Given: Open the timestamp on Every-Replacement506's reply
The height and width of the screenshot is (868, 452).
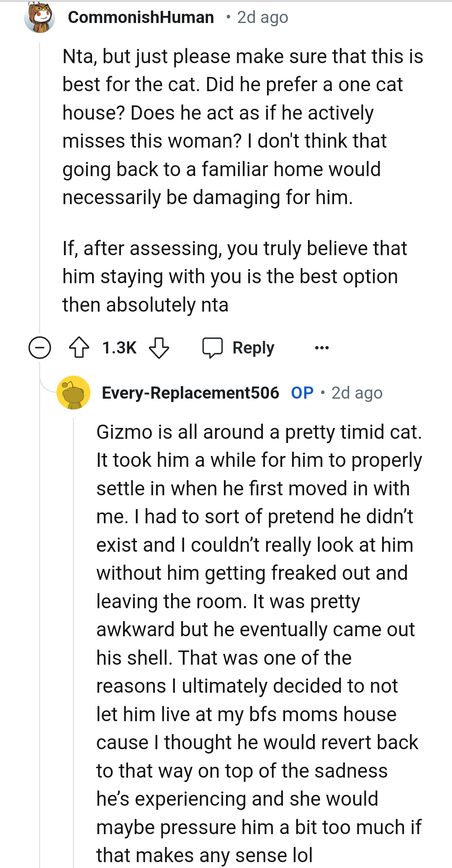Looking at the screenshot, I should (x=357, y=393).
